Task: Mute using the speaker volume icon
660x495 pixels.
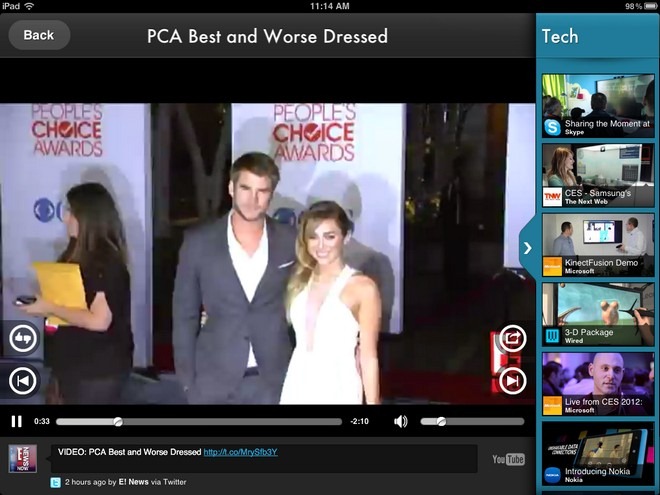Action: (400, 421)
